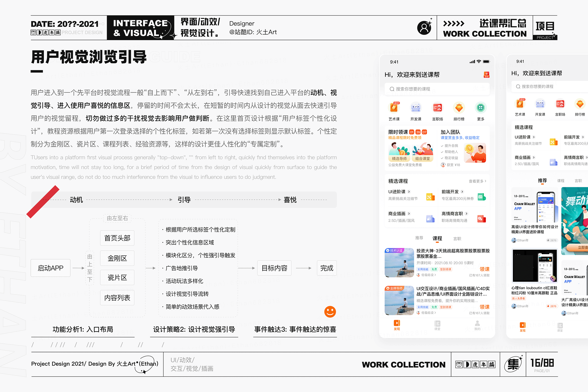The height and width of the screenshot is (392, 588).
Task: Tap the 帮助他人 check item
Action: (x=449, y=152)
